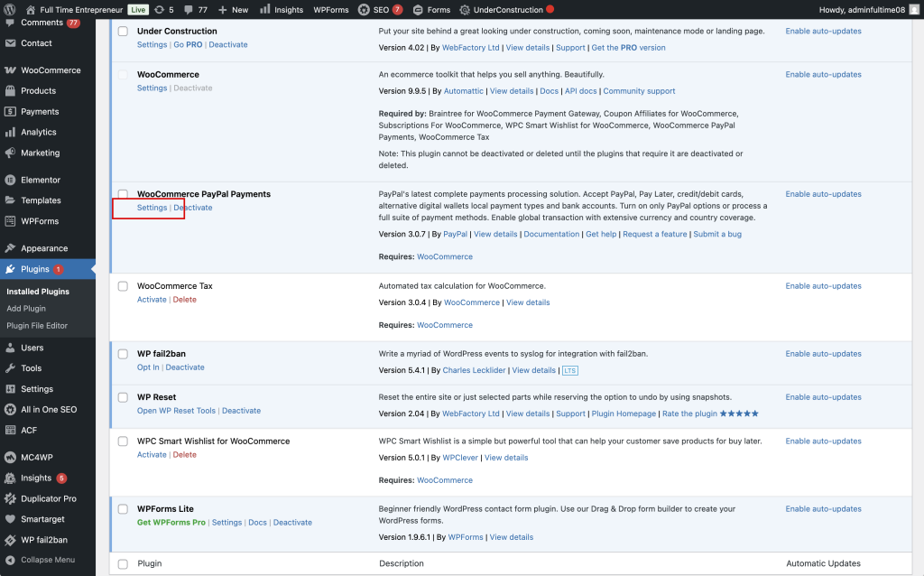The width and height of the screenshot is (924, 576).
Task: Open the site home icon in admin bar
Action: pyautogui.click(x=31, y=9)
